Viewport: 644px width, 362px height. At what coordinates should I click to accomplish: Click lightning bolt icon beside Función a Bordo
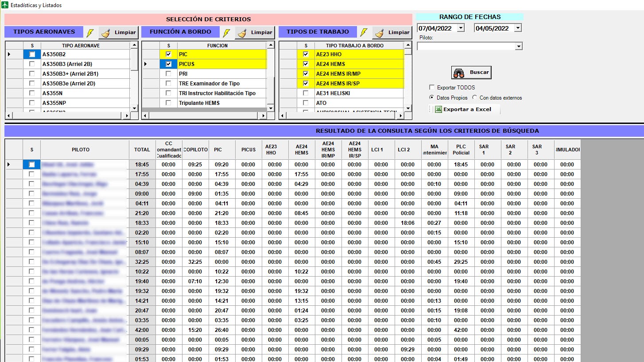[x=226, y=33]
